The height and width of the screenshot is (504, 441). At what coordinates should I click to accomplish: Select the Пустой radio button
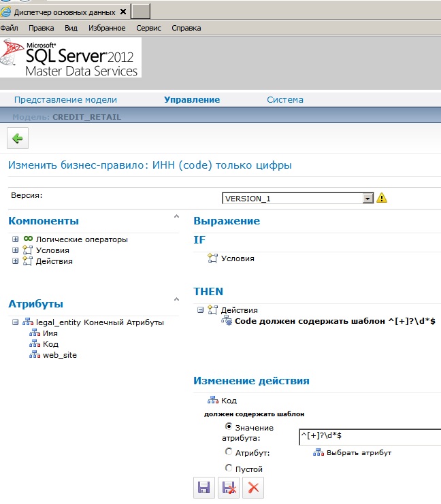229,468
